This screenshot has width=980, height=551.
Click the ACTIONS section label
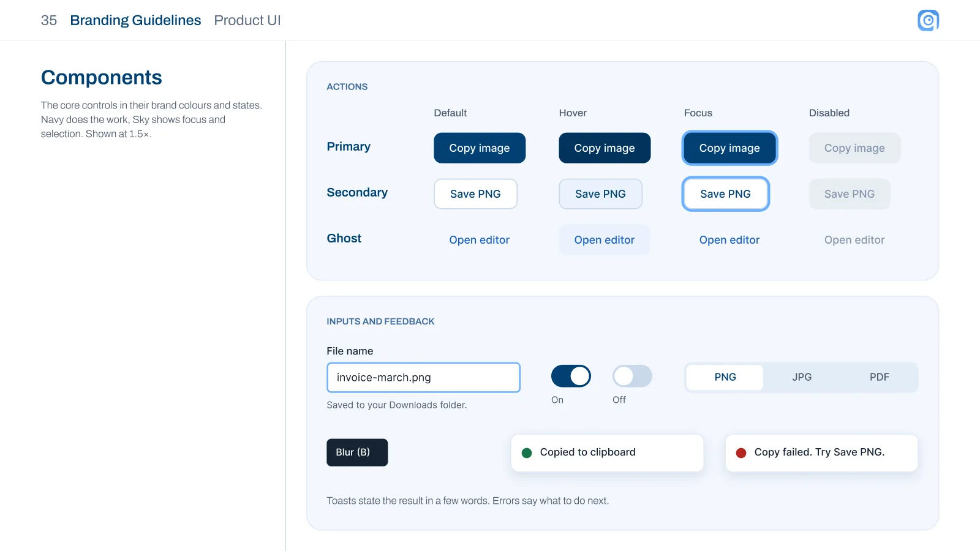click(347, 87)
